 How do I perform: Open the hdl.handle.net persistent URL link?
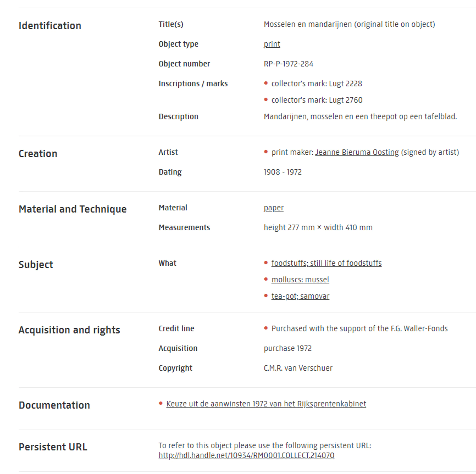pyautogui.click(x=246, y=455)
